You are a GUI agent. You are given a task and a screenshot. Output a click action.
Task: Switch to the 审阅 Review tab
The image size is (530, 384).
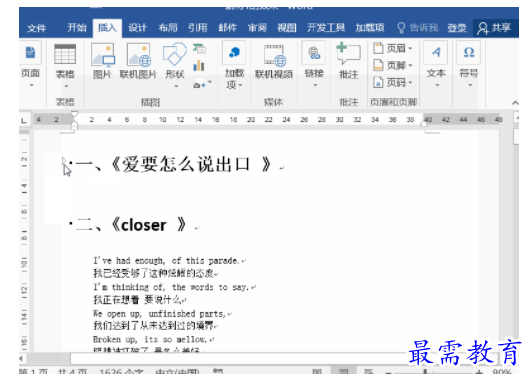[257, 28]
